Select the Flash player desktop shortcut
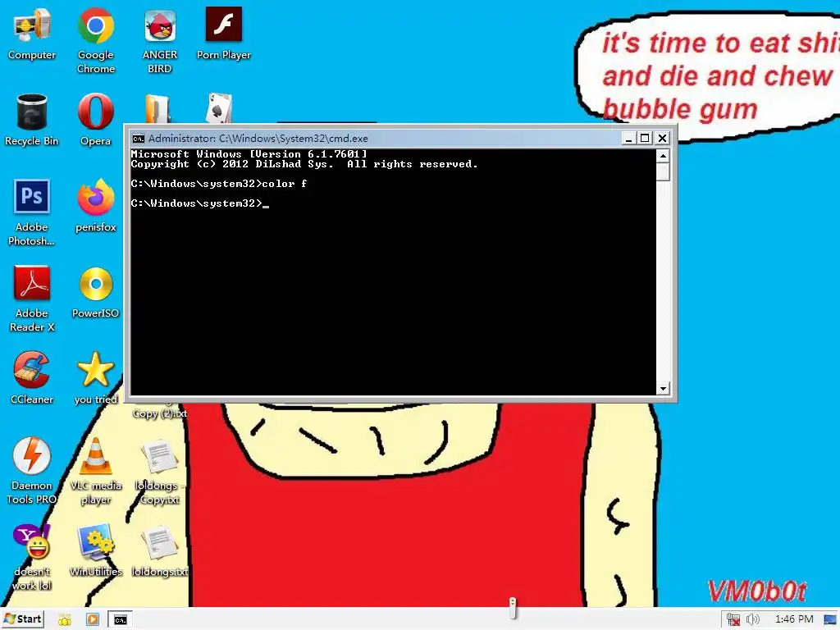The width and height of the screenshot is (840, 630). [223, 33]
